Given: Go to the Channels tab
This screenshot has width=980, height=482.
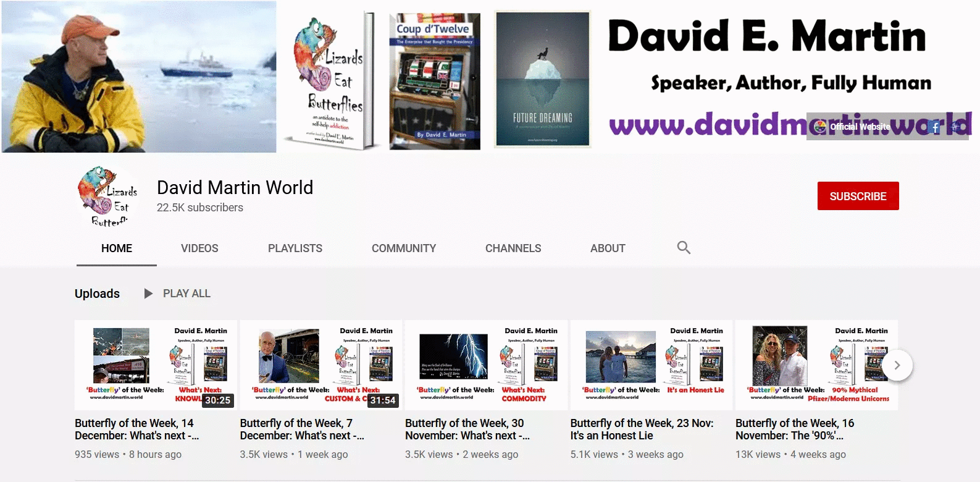Looking at the screenshot, I should coord(513,248).
